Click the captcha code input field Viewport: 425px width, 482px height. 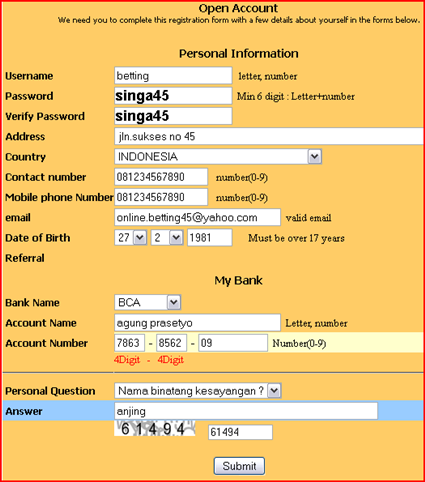pos(240,432)
